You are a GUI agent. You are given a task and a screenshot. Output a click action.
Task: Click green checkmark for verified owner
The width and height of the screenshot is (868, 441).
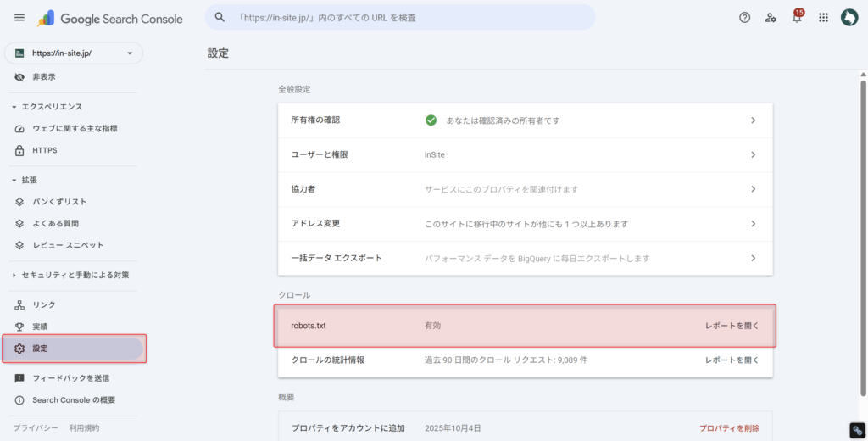pyautogui.click(x=431, y=120)
